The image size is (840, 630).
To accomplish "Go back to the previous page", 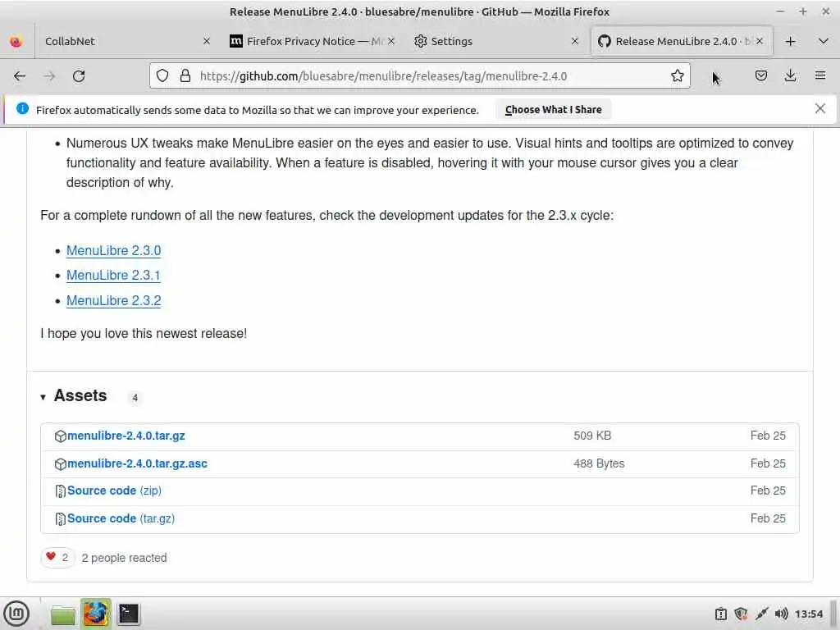I will (x=20, y=76).
